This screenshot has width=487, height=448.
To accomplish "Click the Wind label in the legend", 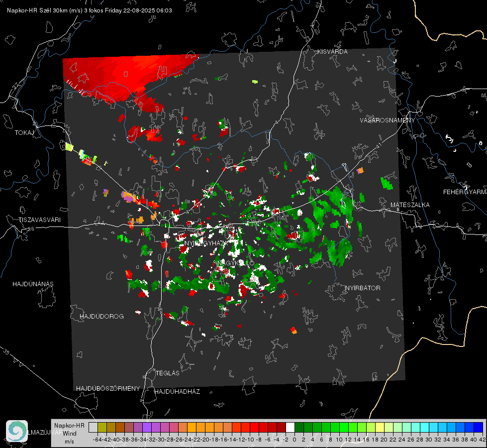I will point(70,434).
